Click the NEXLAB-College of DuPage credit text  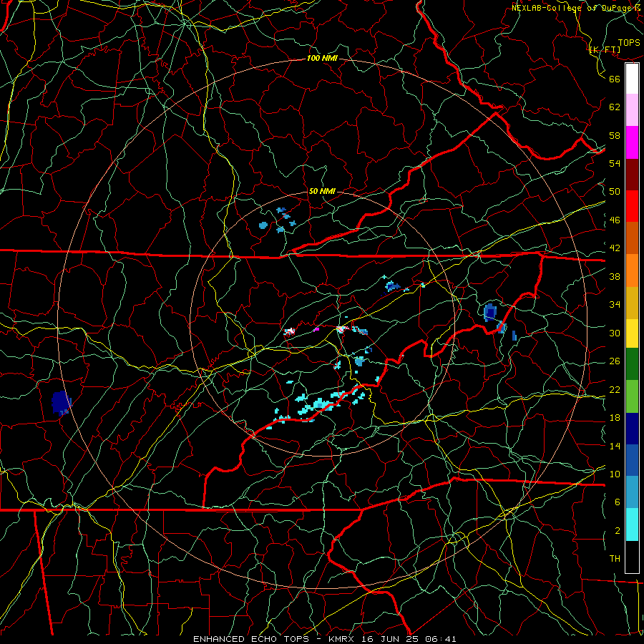coord(577,8)
